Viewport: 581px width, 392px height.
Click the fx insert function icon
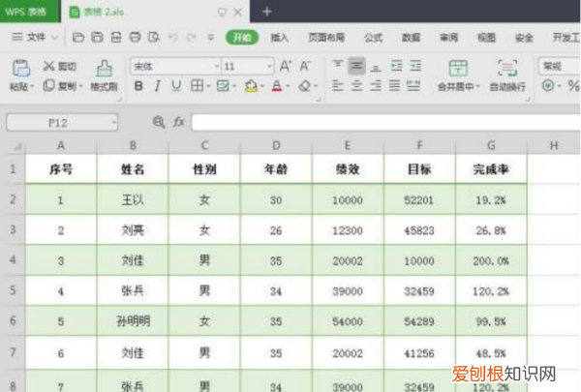(179, 122)
